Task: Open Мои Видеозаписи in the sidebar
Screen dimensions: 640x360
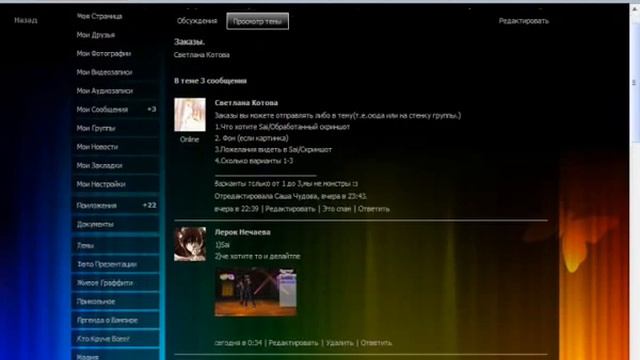Action: click(104, 72)
